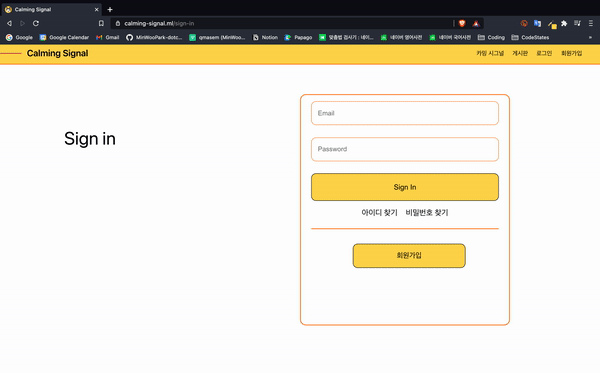Open the Google Calendar bookmark
Image resolution: width=600 pixels, height=375 pixels.
click(x=64, y=38)
